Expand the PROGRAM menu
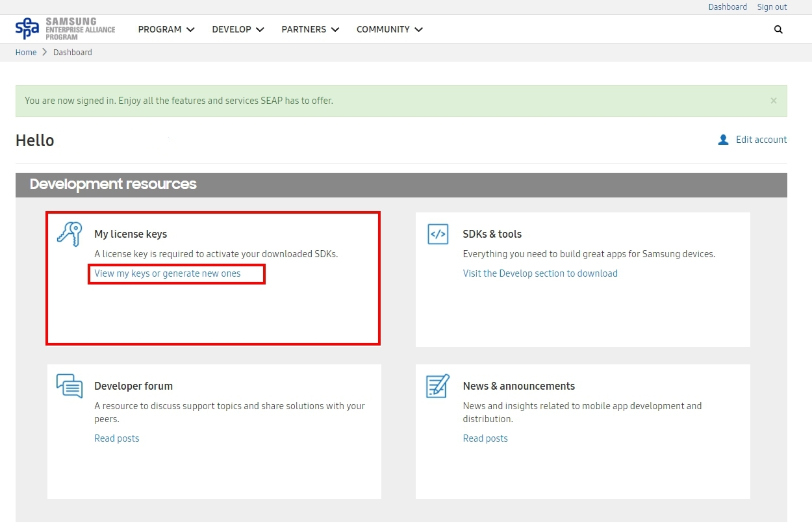812x530 pixels. [x=166, y=29]
